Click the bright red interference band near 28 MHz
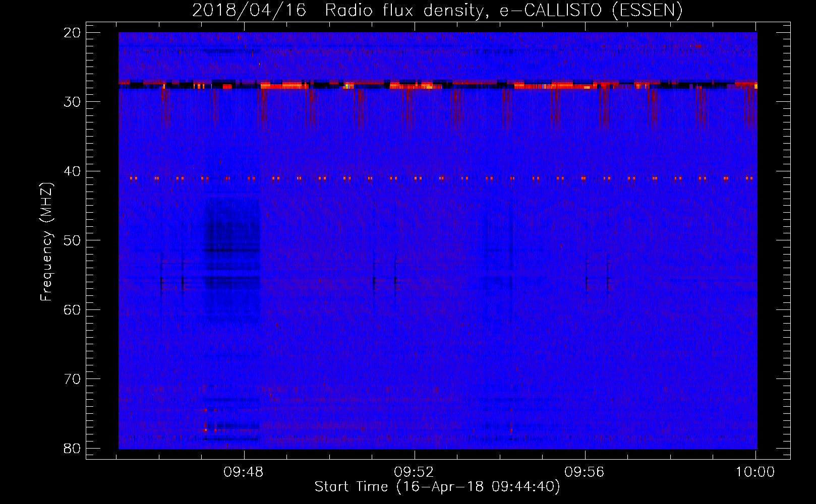The width and height of the screenshot is (816, 504). point(438,85)
